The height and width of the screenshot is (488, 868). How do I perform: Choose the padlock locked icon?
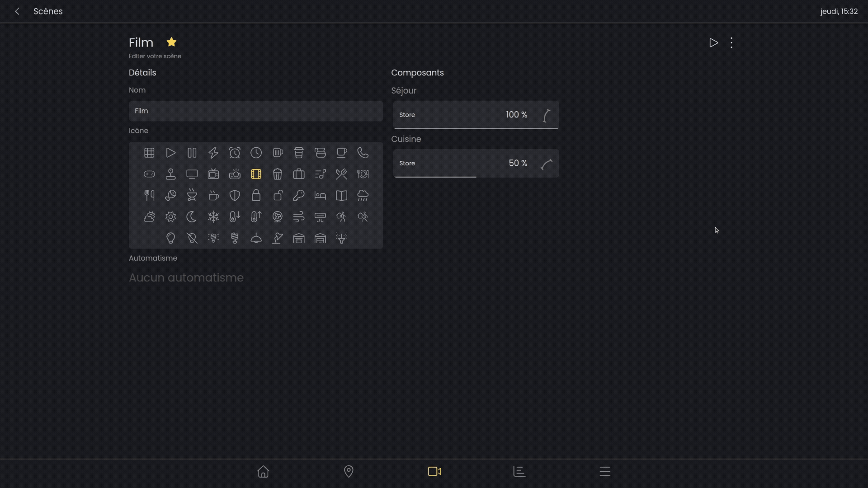click(x=256, y=195)
